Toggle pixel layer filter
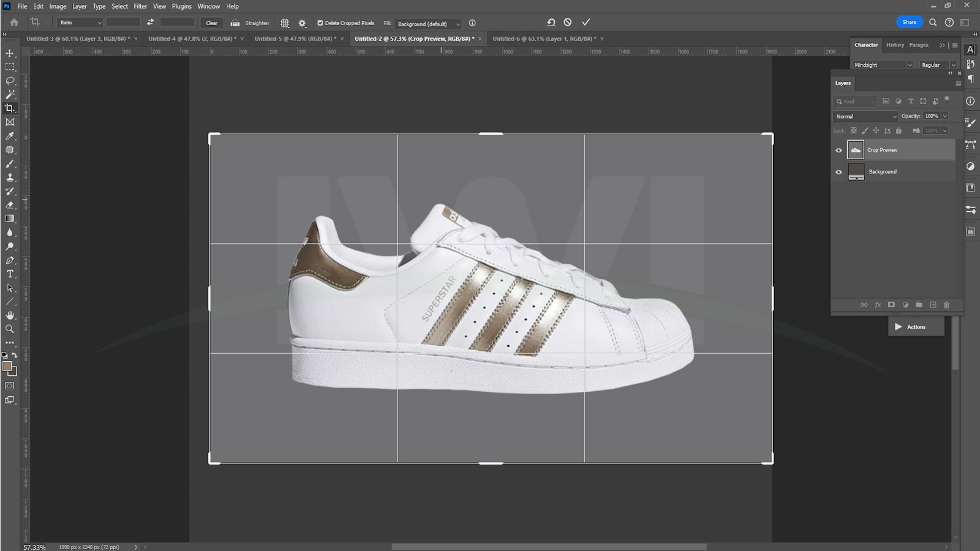Image resolution: width=980 pixels, height=551 pixels. click(x=886, y=101)
